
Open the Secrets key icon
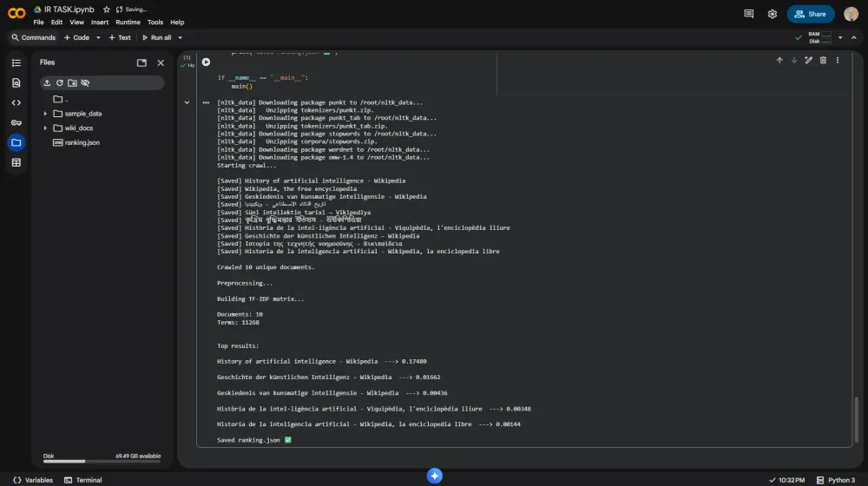(16, 122)
